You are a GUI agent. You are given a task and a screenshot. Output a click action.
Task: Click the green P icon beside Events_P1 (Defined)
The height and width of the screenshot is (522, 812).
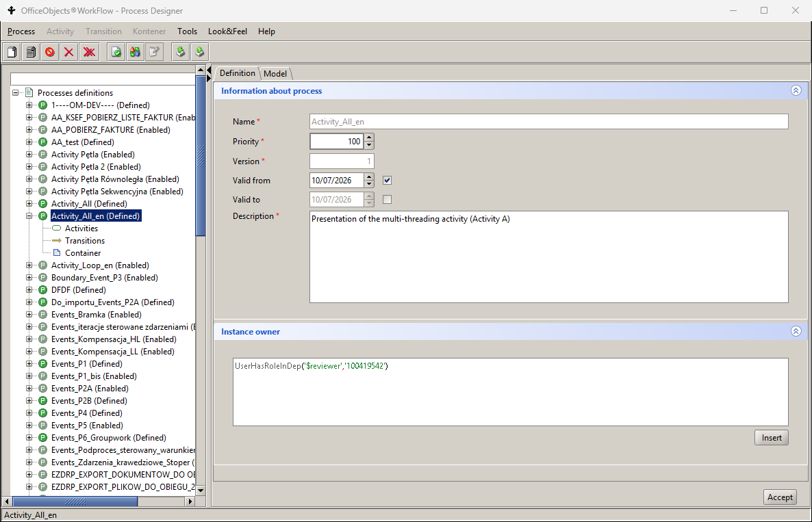click(43, 364)
